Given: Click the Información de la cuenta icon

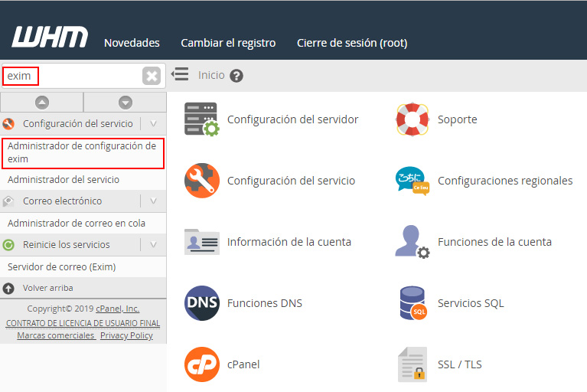Looking at the screenshot, I should click(x=201, y=242).
